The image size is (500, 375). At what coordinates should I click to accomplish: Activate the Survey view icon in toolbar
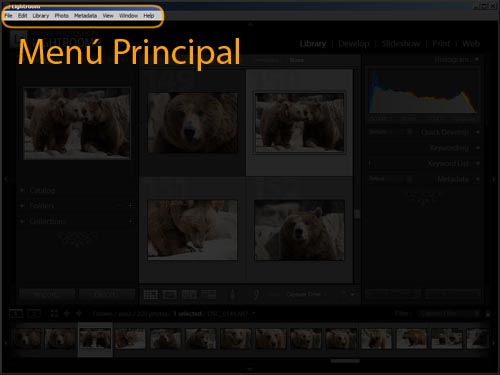(209, 295)
